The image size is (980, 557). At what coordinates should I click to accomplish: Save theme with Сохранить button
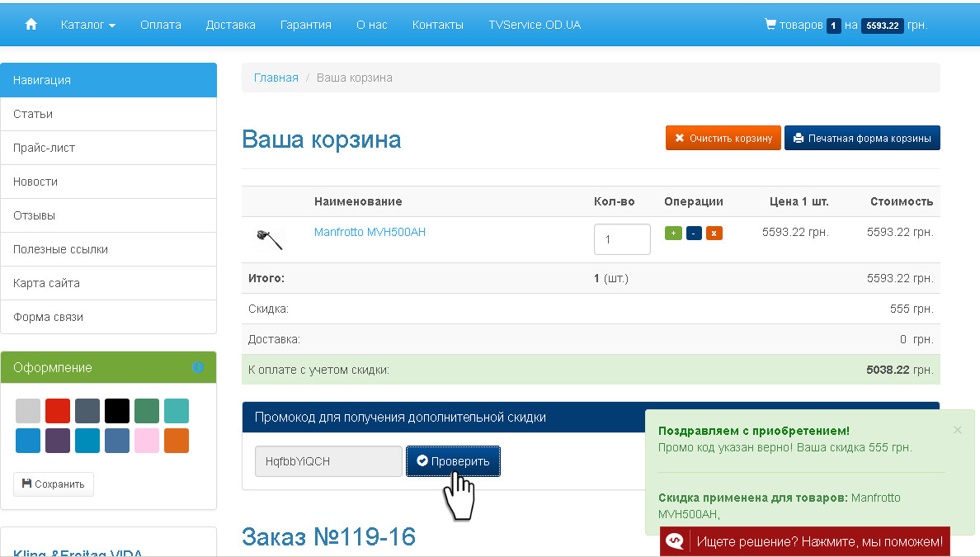[x=54, y=484]
